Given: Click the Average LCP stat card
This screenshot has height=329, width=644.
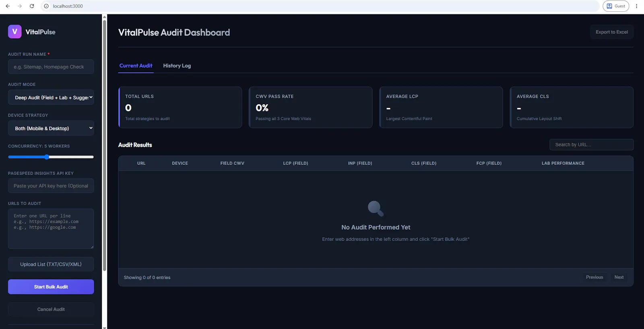Looking at the screenshot, I should pyautogui.click(x=441, y=107).
